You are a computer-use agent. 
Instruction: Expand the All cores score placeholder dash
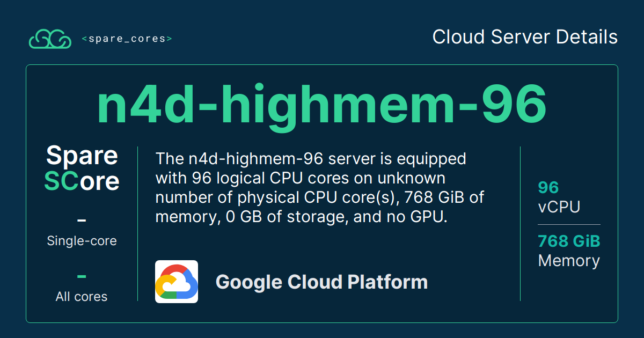82,276
